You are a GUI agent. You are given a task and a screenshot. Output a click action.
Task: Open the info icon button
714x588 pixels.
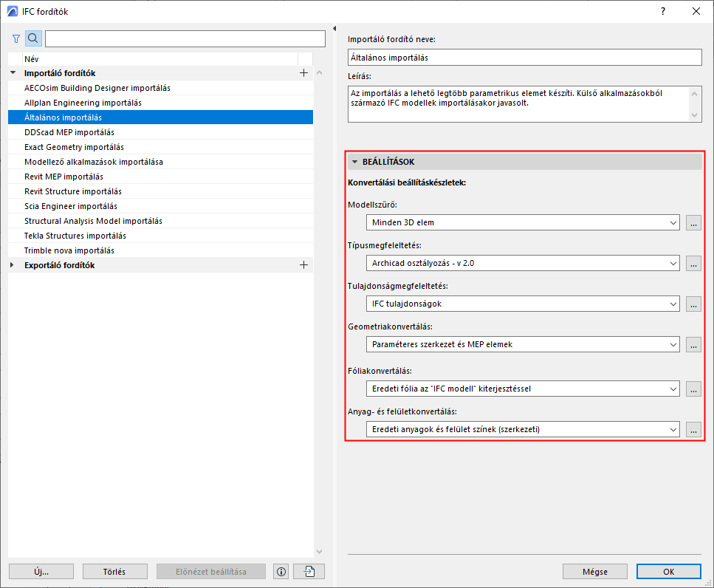coord(281,572)
